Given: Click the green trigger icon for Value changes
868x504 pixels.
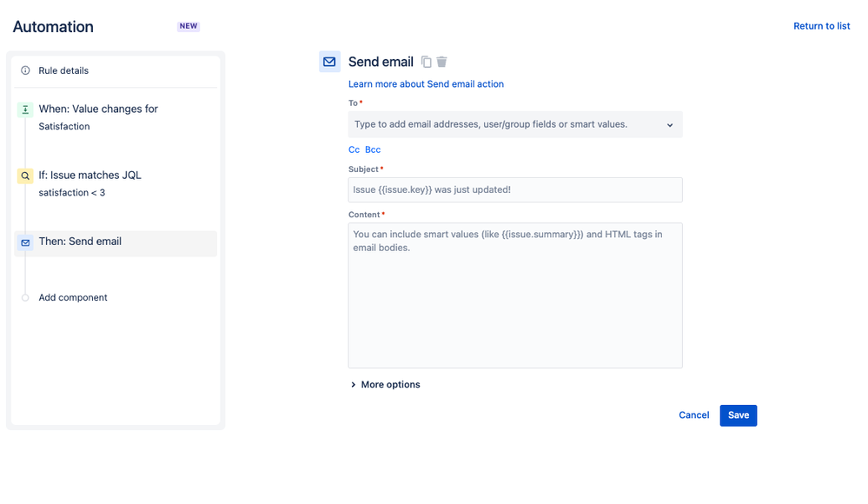Looking at the screenshot, I should (25, 109).
